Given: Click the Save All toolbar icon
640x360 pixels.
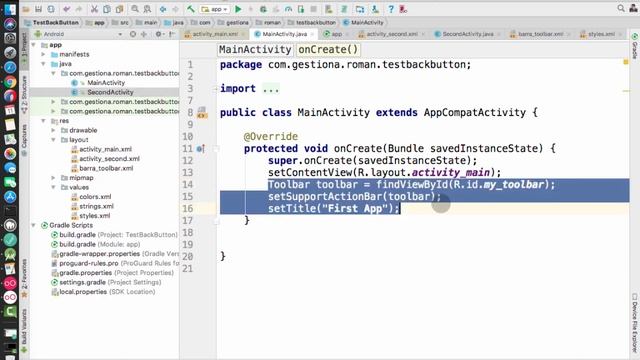Looking at the screenshot, I should [38, 9].
